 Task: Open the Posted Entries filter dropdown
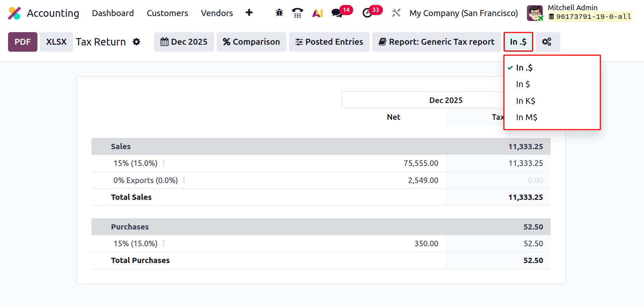329,42
